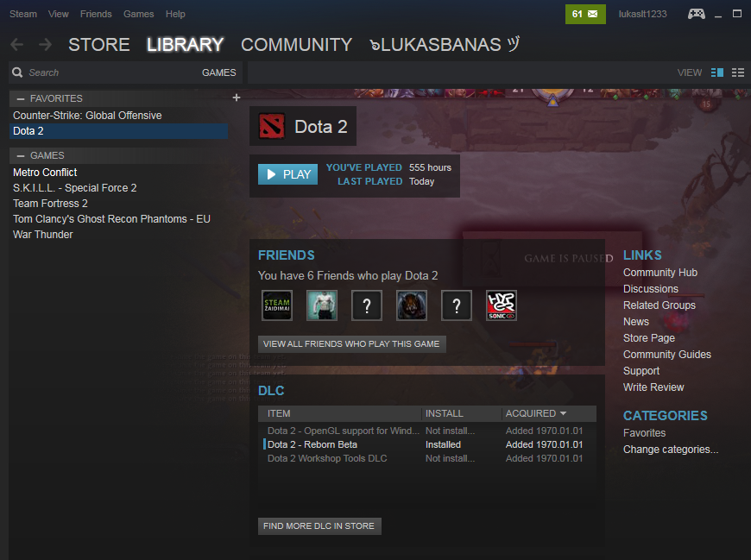Screen dimensions: 751x560
Task: Open the Steam Zaidimai friend avatar
Action: pos(277,305)
